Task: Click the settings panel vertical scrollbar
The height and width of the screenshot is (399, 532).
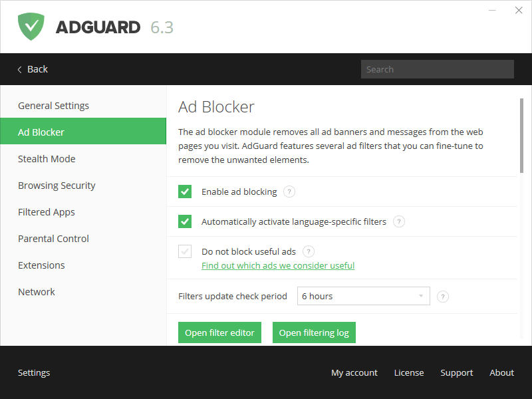Action: pyautogui.click(x=522, y=136)
